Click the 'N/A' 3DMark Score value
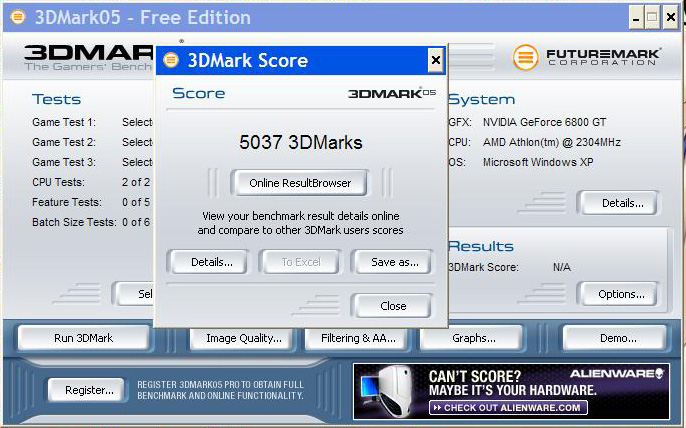686x428 pixels. [562, 267]
